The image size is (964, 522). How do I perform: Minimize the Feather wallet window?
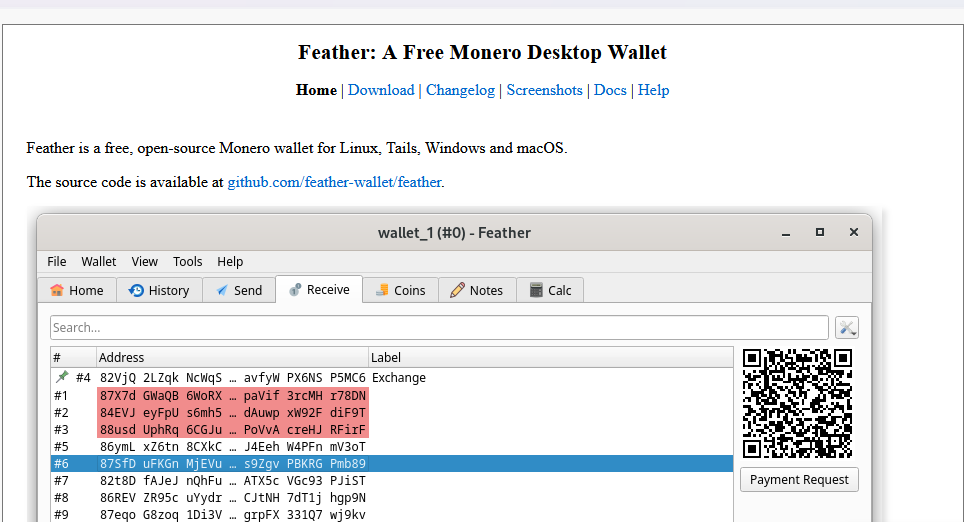coord(786,233)
